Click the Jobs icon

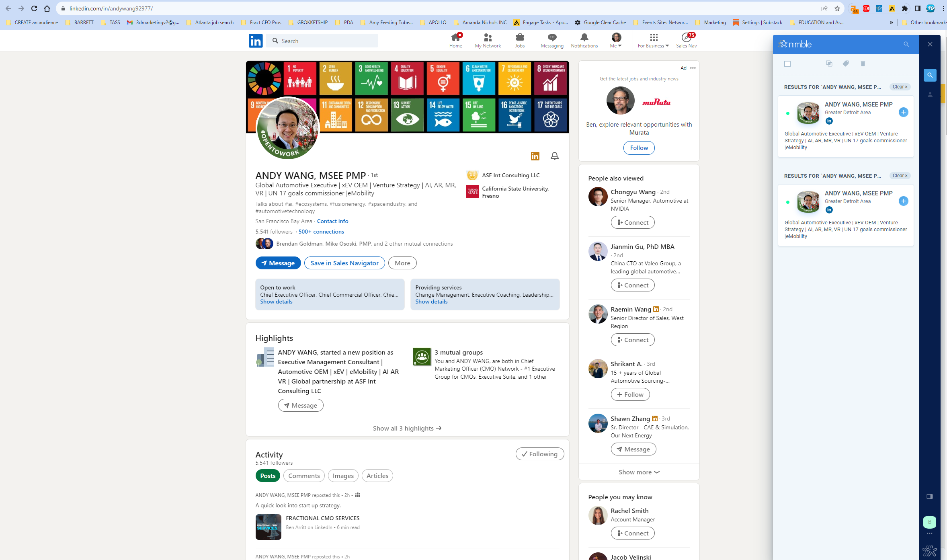click(x=519, y=37)
